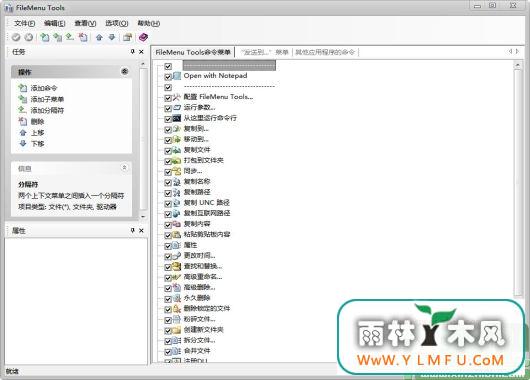Viewport: 530px width, 380px height.
Task: Click the globe icon beside 复制互联网路径
Action: coord(177,213)
